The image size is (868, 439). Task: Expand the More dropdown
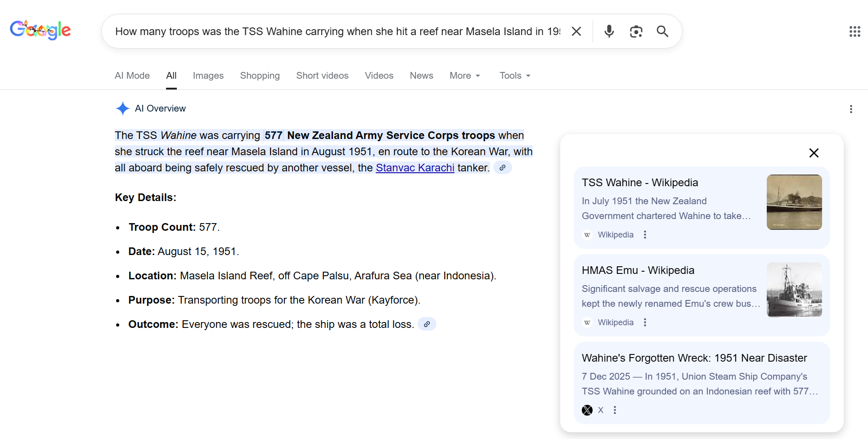tap(465, 76)
